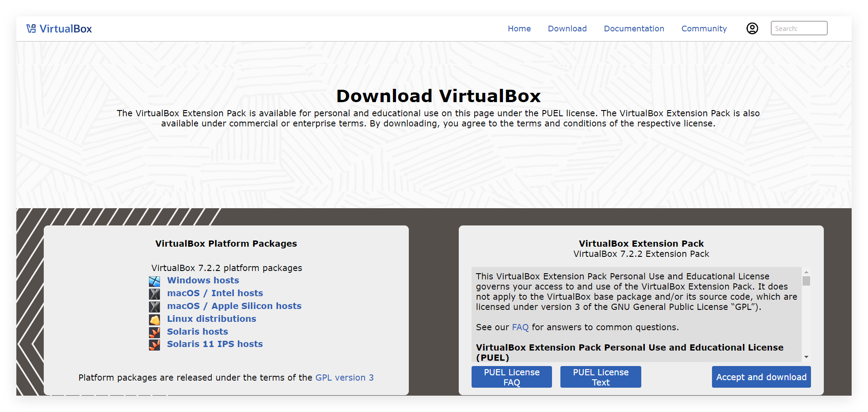Click the Windows hosts icon
Screen dimensions: 868x412
155,281
